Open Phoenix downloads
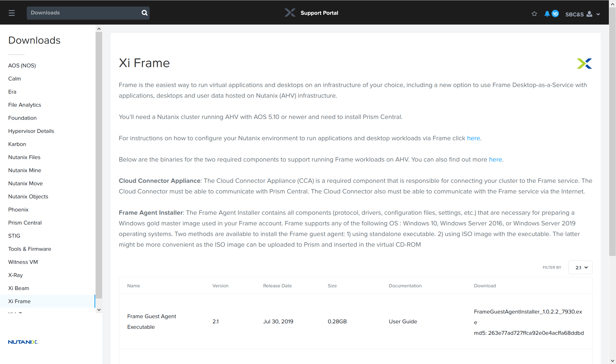The height and width of the screenshot is (364, 616). pos(18,210)
